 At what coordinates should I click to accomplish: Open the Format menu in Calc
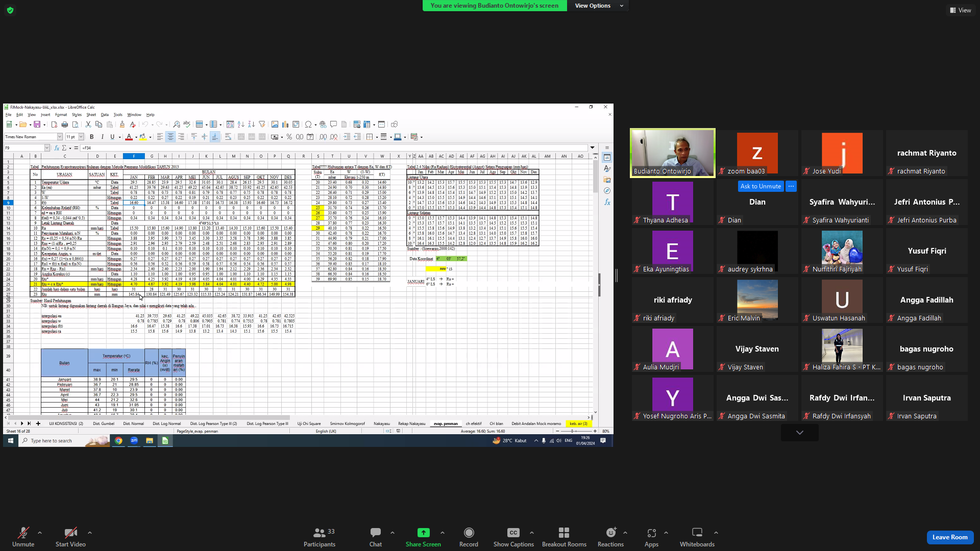[61, 115]
